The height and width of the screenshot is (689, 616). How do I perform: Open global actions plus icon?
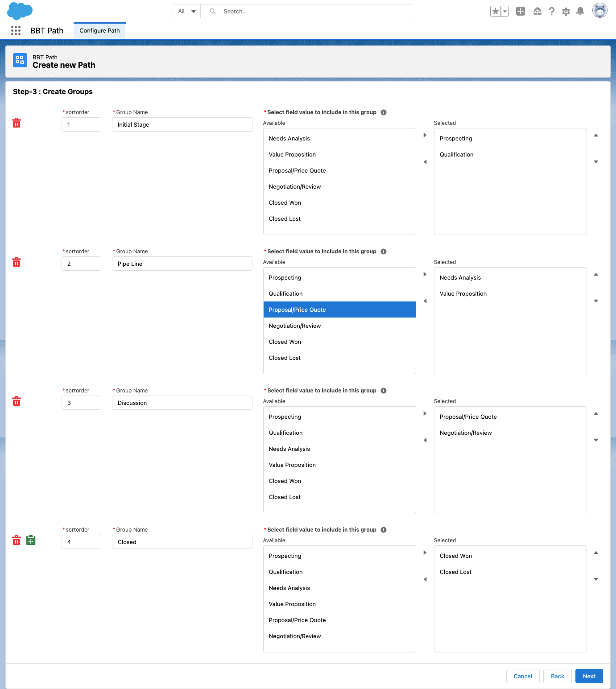pos(521,12)
